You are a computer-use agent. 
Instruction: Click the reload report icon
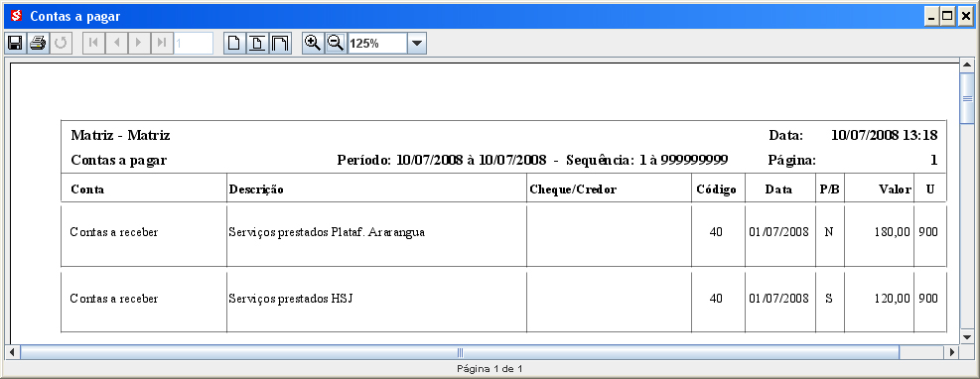62,43
